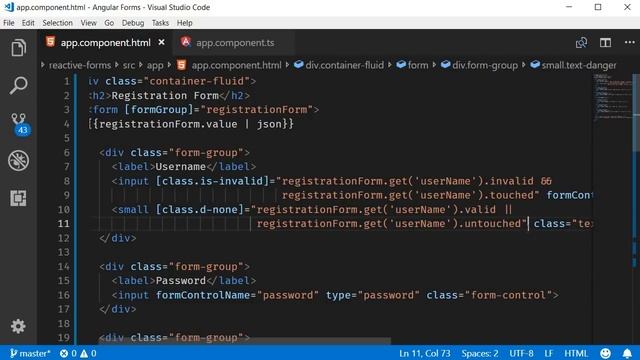
Task: Open the Selection menu
Action: [x=58, y=23]
